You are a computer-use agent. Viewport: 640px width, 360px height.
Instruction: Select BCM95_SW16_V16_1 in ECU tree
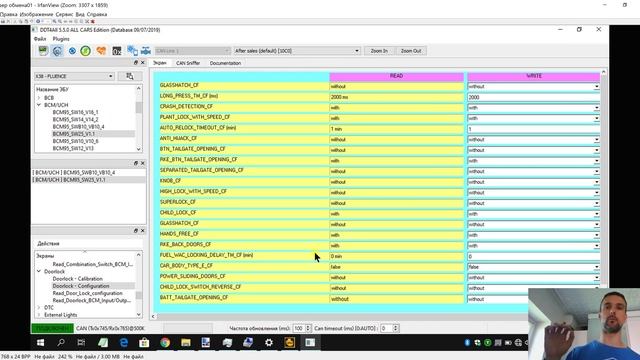(76, 112)
